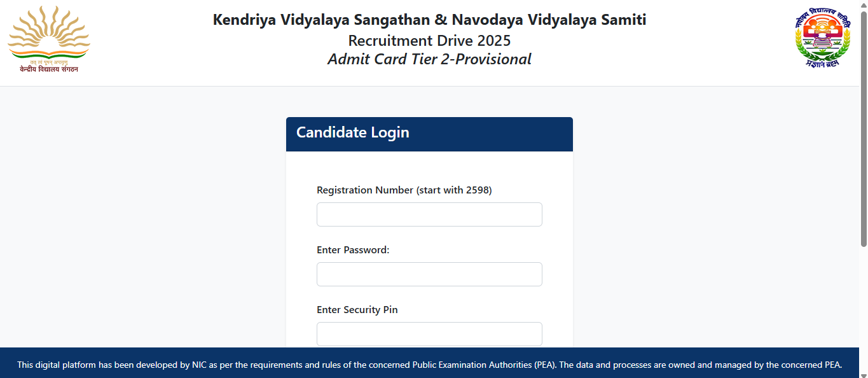
Task: Click the scrollbar up arrow
Action: (x=864, y=4)
